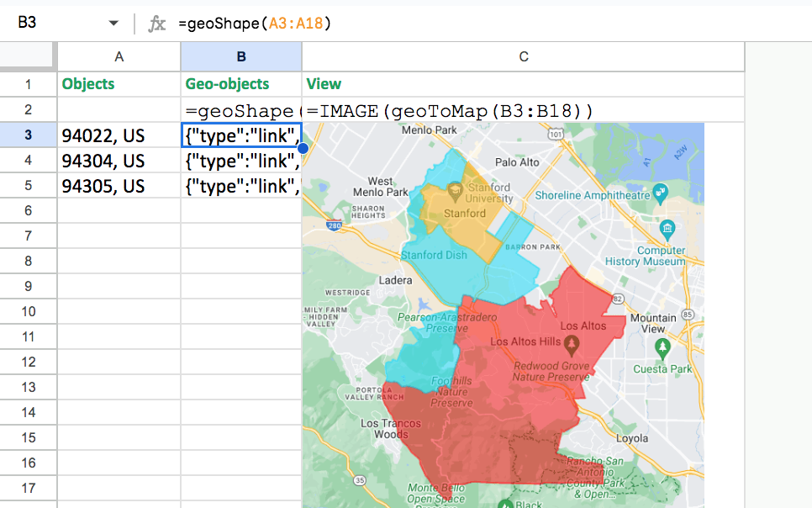Select cell A3 containing 94022, US

tap(119, 135)
